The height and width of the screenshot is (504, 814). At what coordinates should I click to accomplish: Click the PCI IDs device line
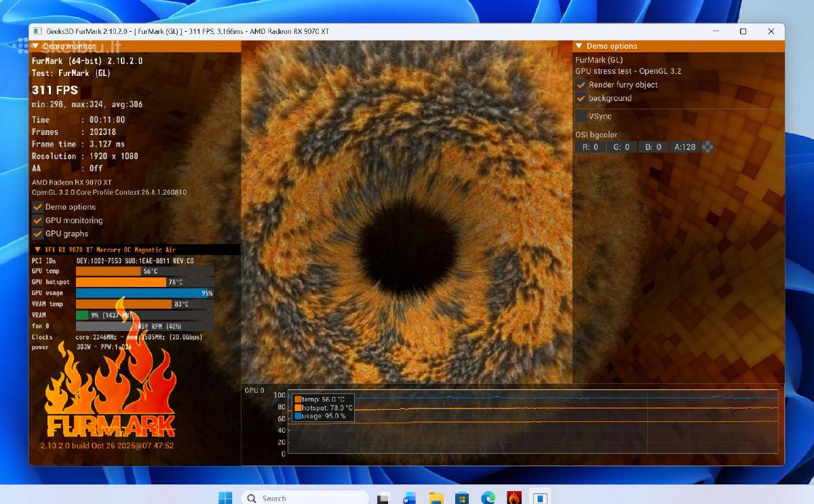[x=113, y=260]
